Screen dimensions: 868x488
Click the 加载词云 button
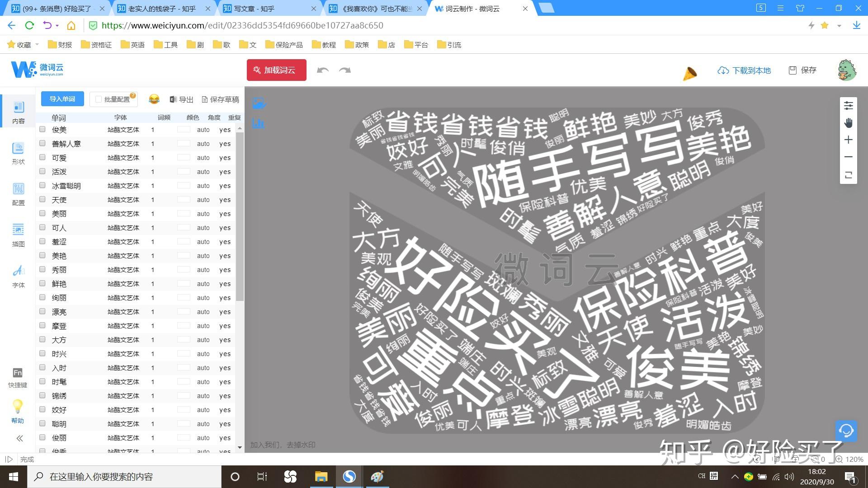pyautogui.click(x=277, y=70)
